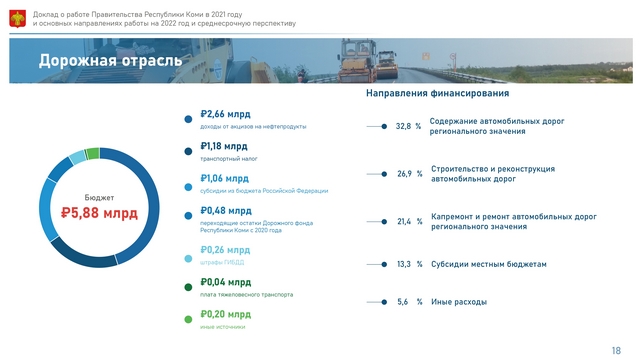Screen dimensions: 640x360
Task: Click the blue dot beside ₽2,66 млрд
Action: click(x=188, y=119)
